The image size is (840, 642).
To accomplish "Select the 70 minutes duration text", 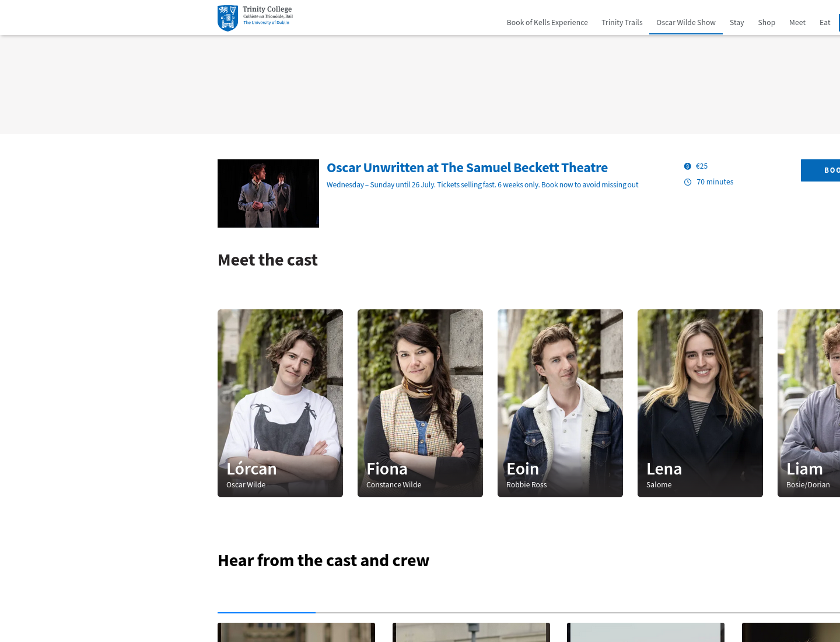I will click(x=715, y=182).
